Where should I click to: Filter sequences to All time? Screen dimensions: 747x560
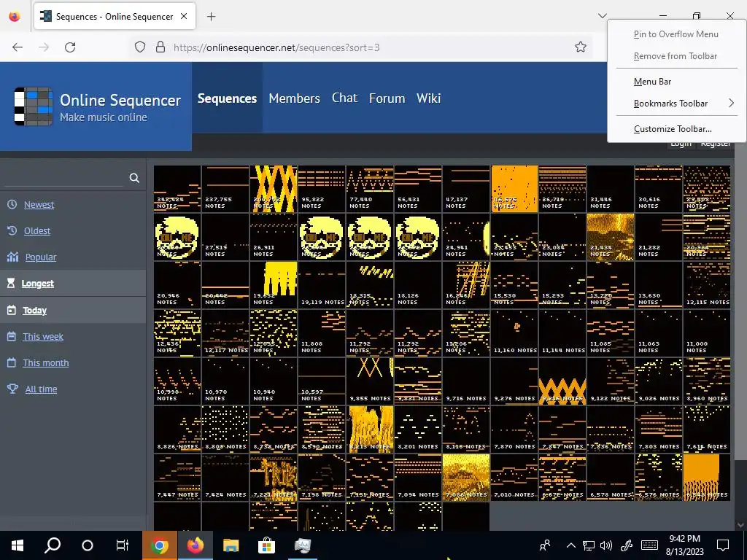point(41,389)
